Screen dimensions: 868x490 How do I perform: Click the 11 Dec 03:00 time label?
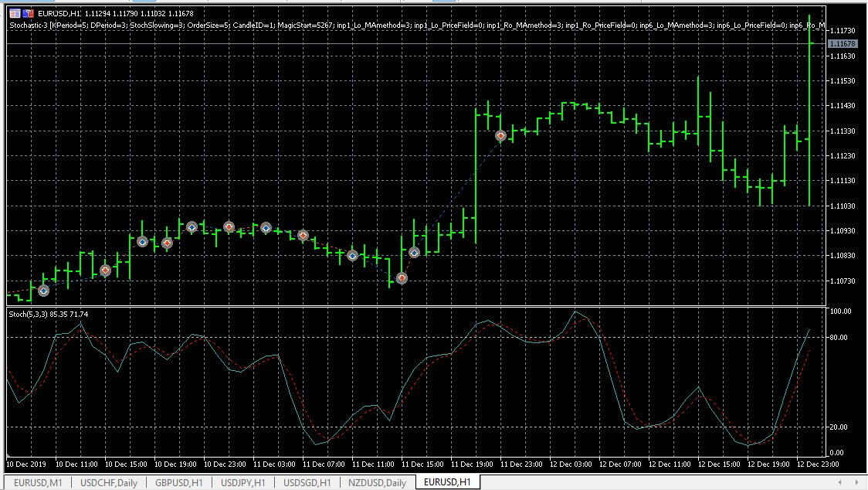click(x=275, y=464)
